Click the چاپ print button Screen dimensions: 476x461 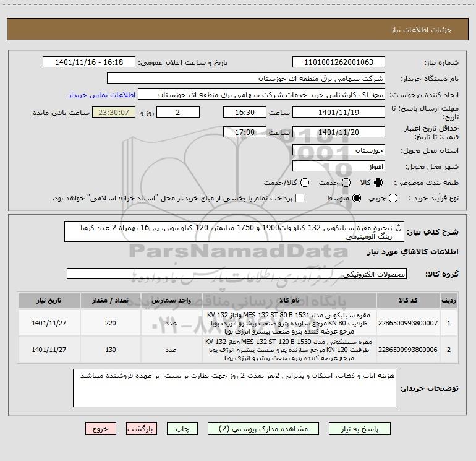coord(182,429)
